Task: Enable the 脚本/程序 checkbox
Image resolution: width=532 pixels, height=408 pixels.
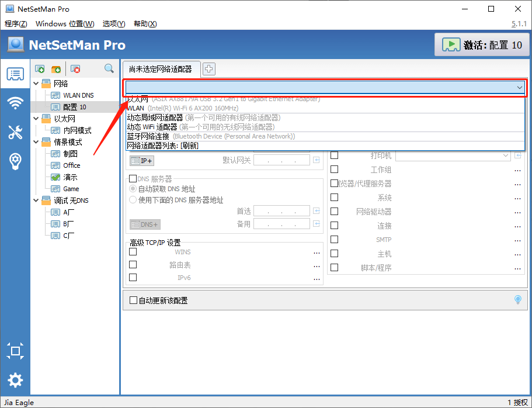Action: click(x=334, y=268)
